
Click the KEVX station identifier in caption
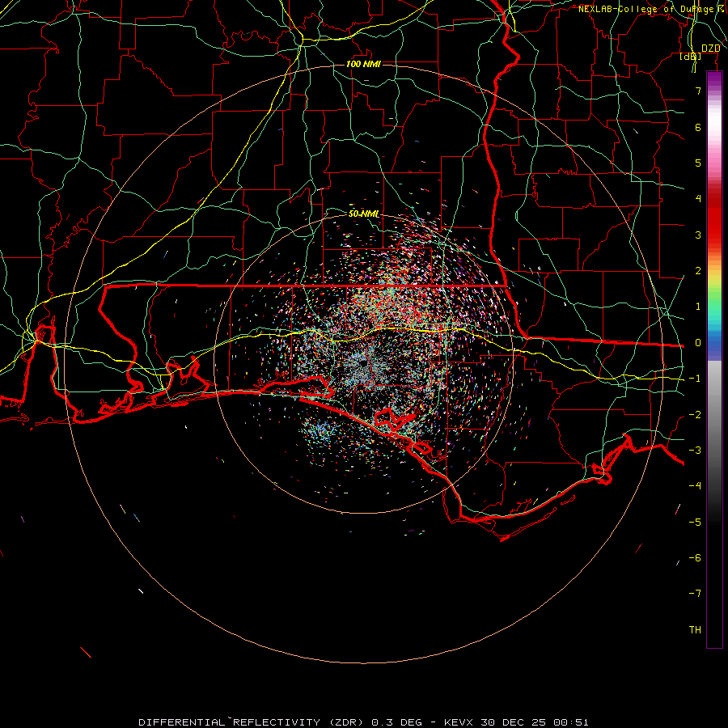pyautogui.click(x=459, y=722)
